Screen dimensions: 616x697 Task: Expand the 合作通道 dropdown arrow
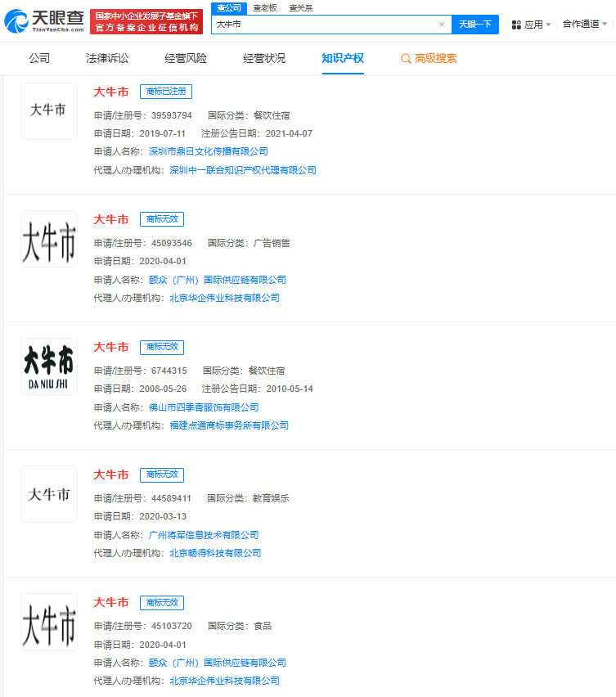click(x=605, y=24)
